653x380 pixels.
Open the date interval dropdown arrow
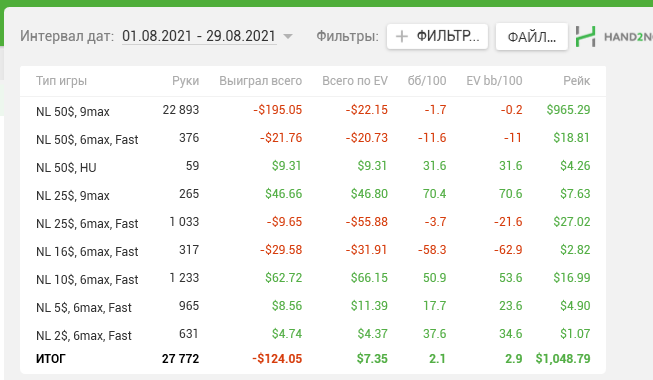[288, 36]
